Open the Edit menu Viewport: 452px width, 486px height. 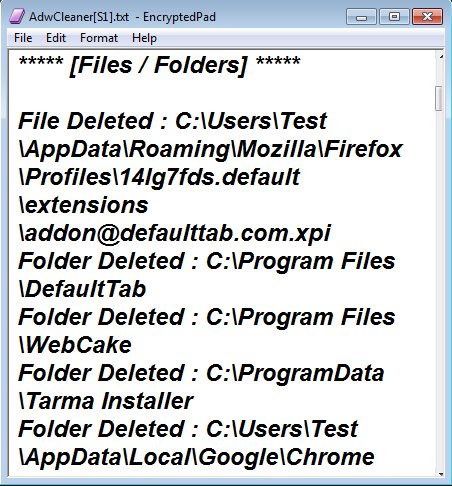pos(56,38)
